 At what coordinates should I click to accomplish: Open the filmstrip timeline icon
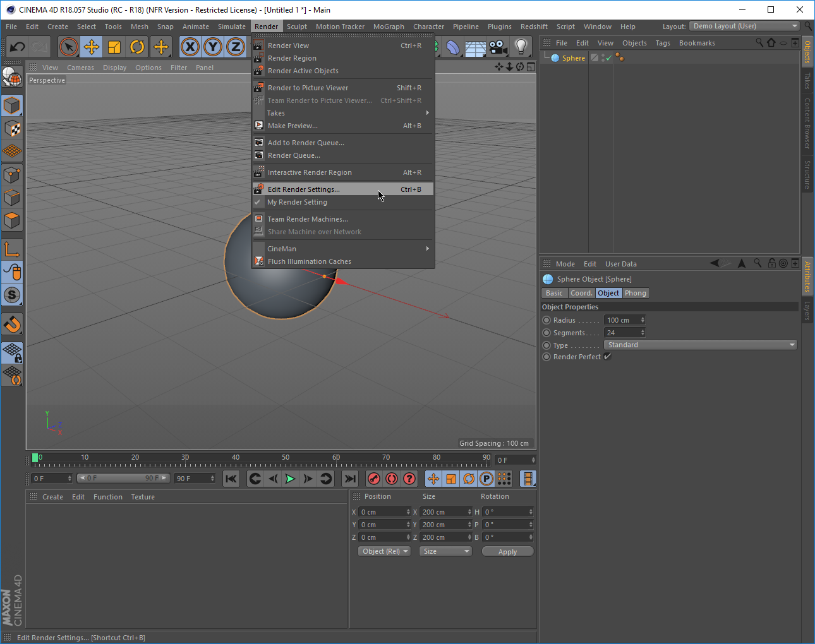coord(528,479)
